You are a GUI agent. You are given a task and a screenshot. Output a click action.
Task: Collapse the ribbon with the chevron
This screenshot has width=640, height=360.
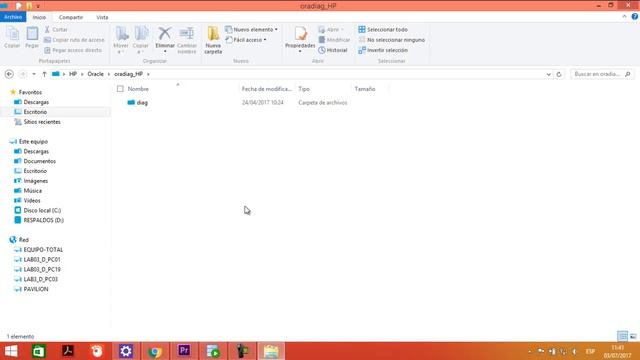(624, 17)
